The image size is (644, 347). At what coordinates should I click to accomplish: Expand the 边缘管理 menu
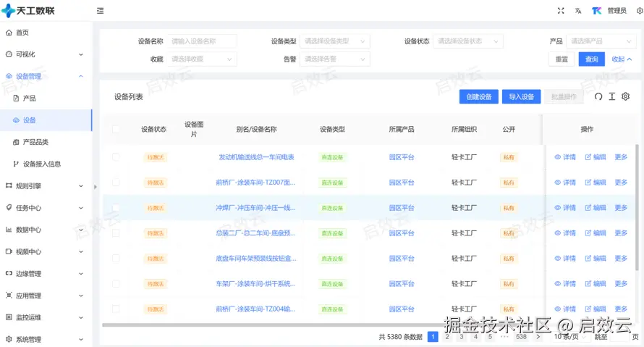click(45, 274)
